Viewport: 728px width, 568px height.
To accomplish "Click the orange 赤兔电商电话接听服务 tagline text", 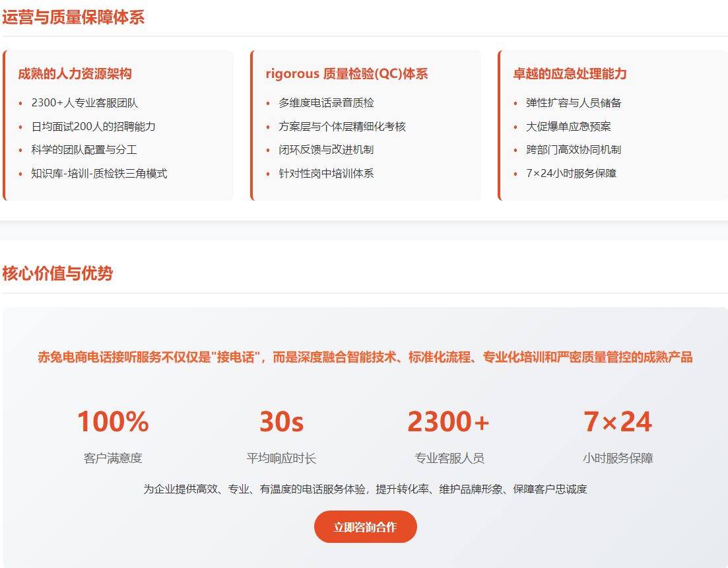I will [x=365, y=358].
